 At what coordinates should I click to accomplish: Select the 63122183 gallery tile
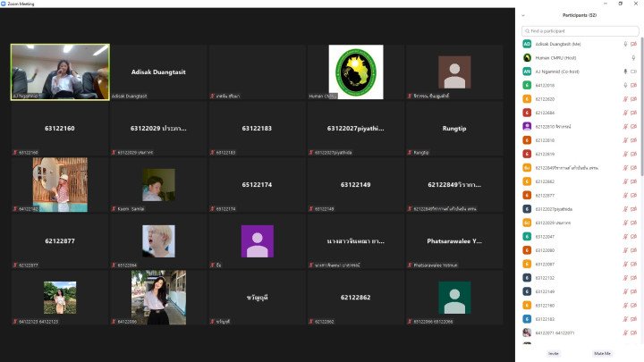point(257,129)
